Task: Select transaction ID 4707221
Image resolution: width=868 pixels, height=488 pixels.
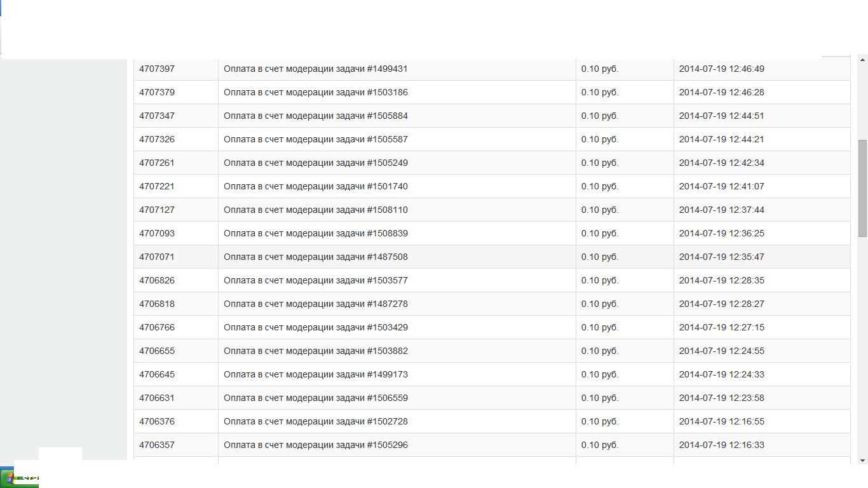Action: [157, 186]
